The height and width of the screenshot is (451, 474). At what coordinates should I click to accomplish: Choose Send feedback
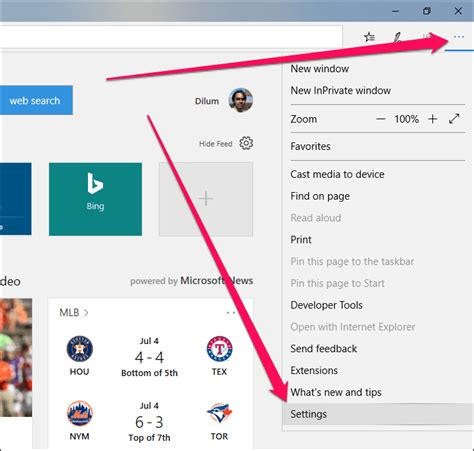[323, 349]
